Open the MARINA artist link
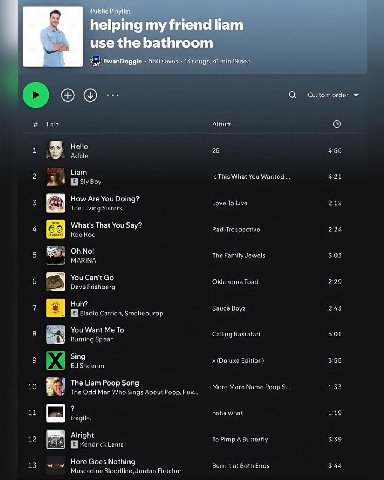This screenshot has height=480, width=384. tap(83, 261)
